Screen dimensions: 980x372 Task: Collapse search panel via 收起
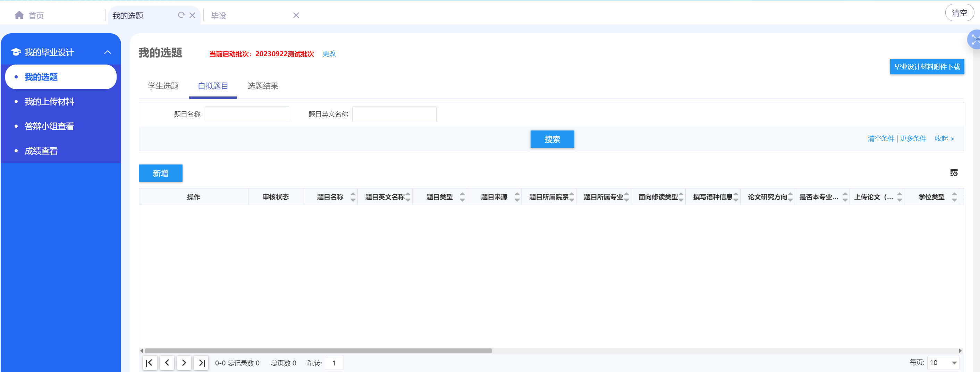[x=944, y=138]
